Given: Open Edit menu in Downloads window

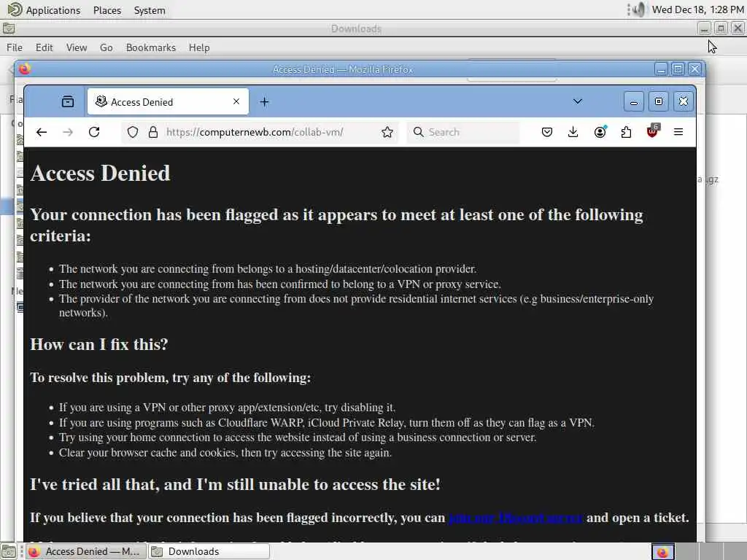Looking at the screenshot, I should [44, 47].
